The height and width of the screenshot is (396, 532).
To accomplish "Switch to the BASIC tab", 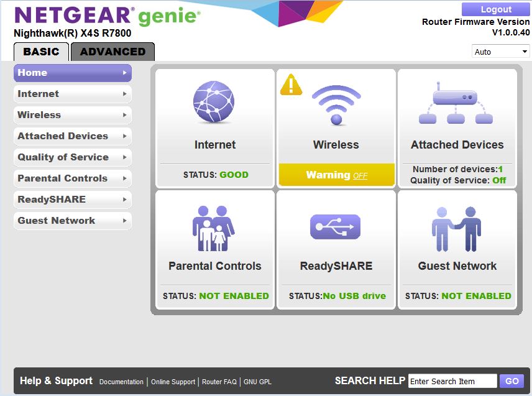I will click(41, 52).
